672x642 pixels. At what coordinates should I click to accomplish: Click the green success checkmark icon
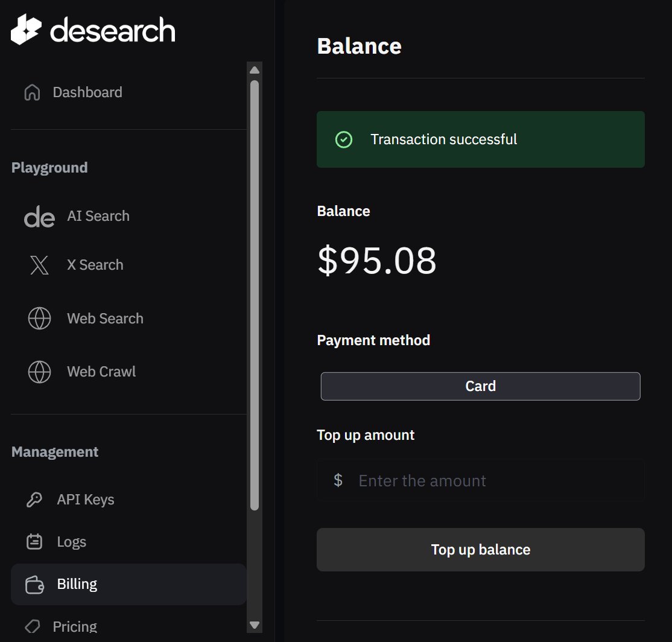(344, 140)
